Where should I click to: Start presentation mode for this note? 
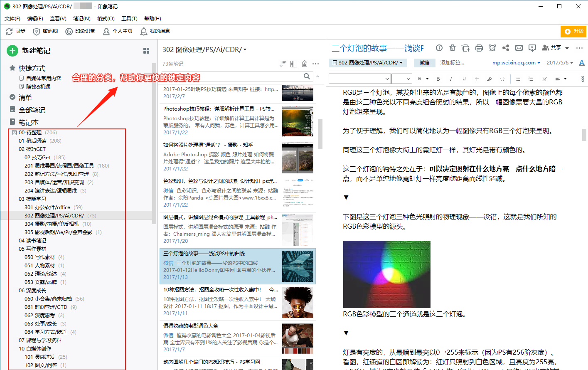(532, 48)
